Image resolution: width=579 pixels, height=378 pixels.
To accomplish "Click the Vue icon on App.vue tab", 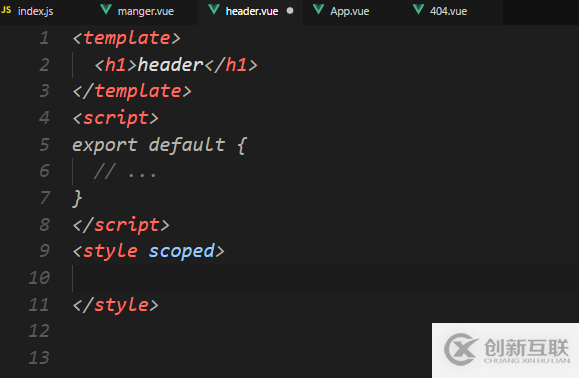I will click(x=318, y=9).
